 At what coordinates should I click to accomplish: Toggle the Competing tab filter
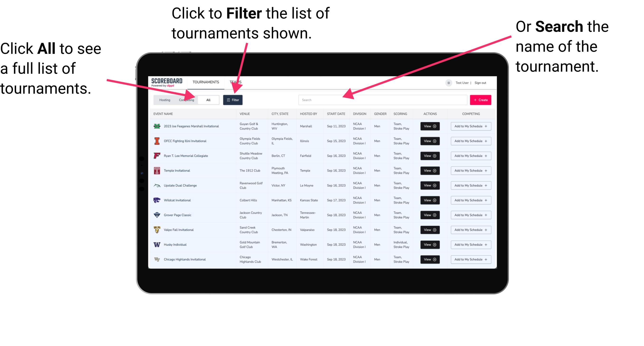click(x=186, y=100)
